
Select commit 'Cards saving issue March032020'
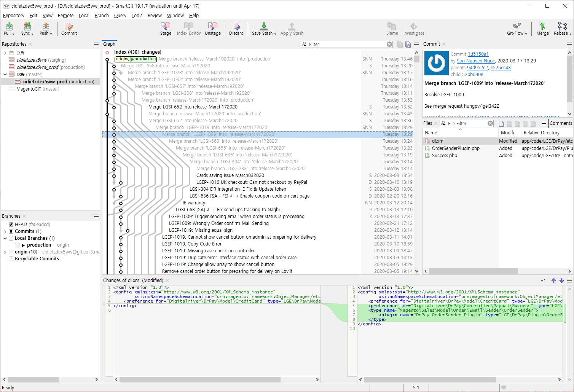pos(230,175)
